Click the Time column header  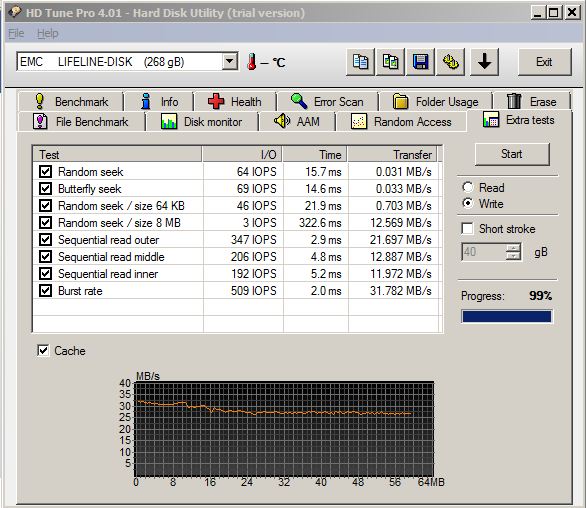coord(315,154)
